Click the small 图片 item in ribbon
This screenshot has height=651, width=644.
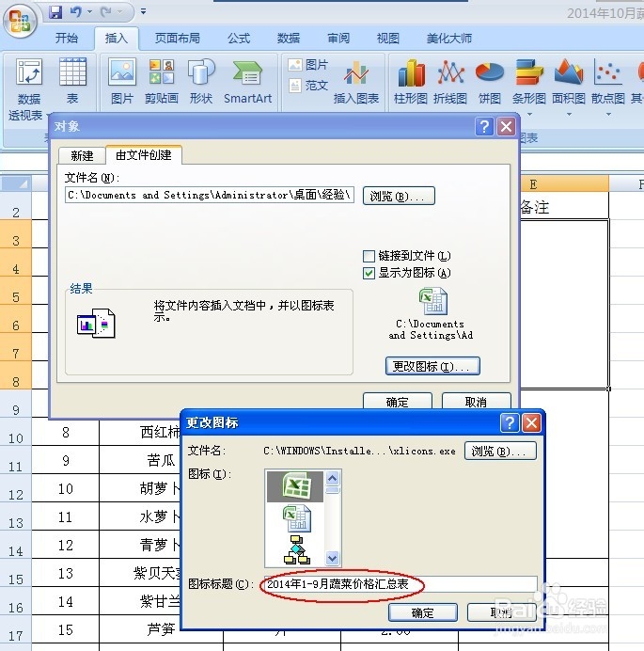[307, 64]
